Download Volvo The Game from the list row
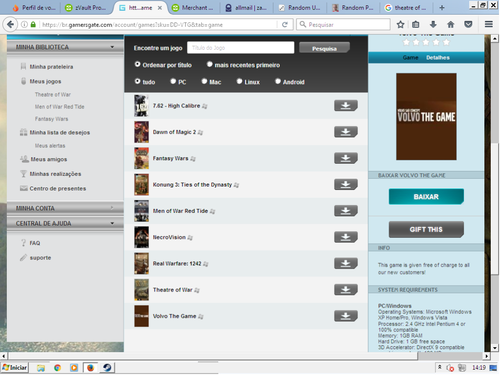 click(346, 316)
